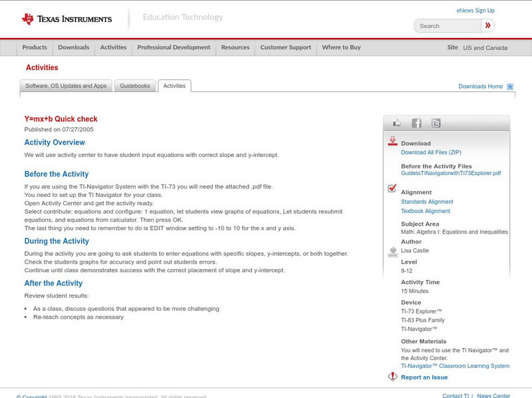The image size is (532, 398).
Task: Switch to the Guidebooks tab
Action: [x=135, y=86]
